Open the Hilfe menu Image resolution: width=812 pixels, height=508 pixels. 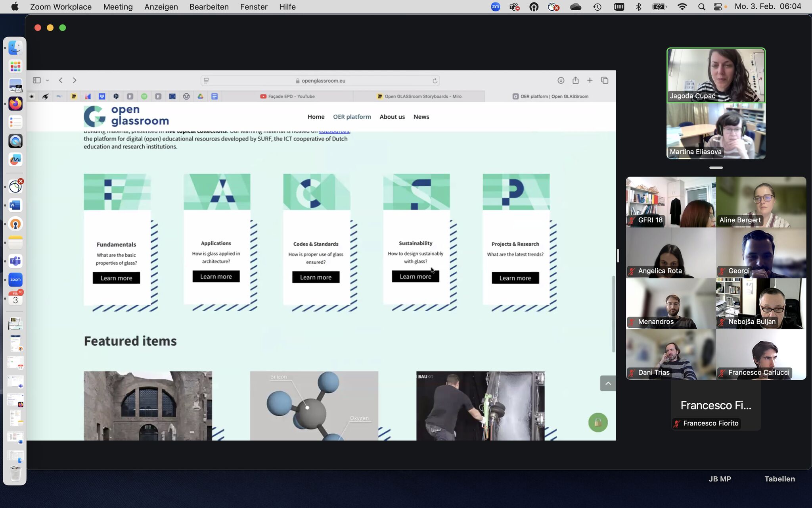point(287,7)
